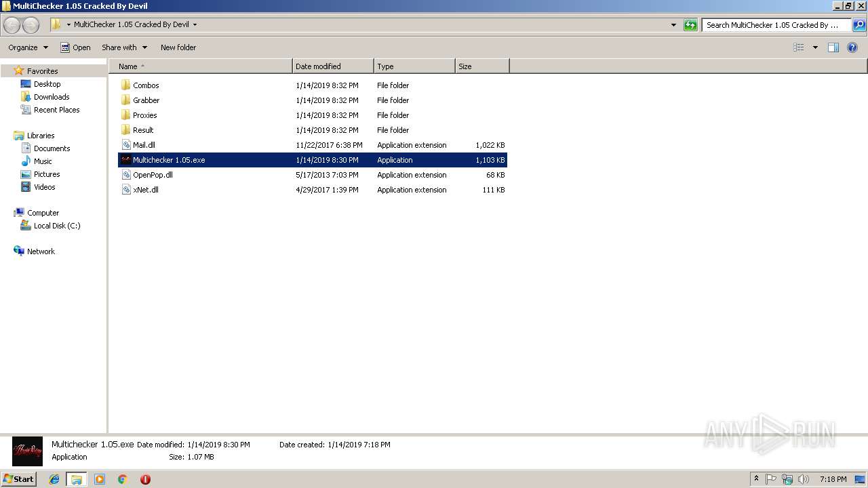Click the Open toolbar button

pos(75,47)
